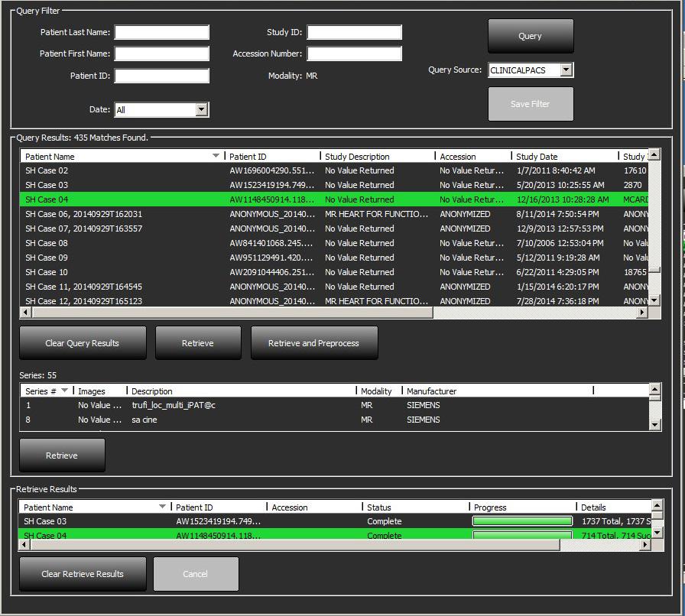Focus the Patient Last Name field
685x616 pixels.
coord(161,32)
